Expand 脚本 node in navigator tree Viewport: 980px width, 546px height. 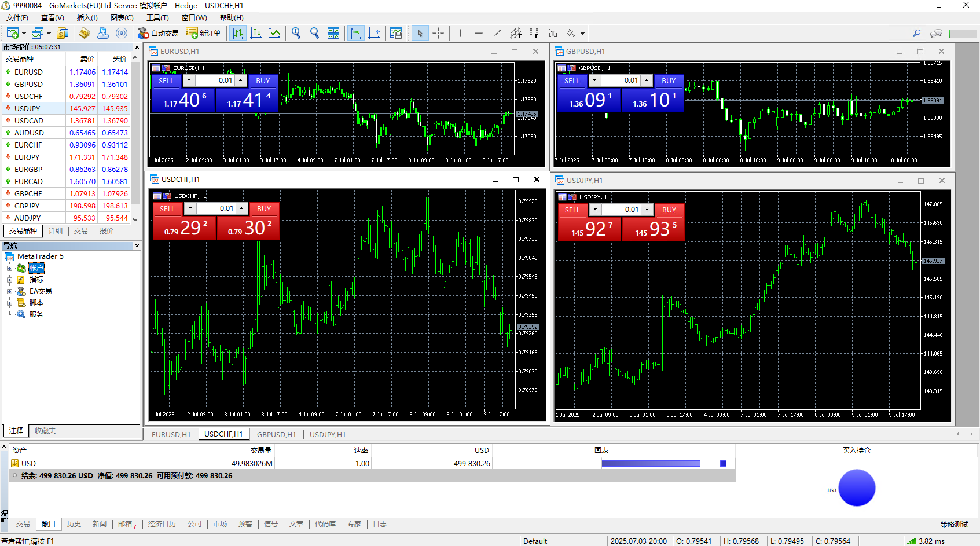click(x=9, y=303)
